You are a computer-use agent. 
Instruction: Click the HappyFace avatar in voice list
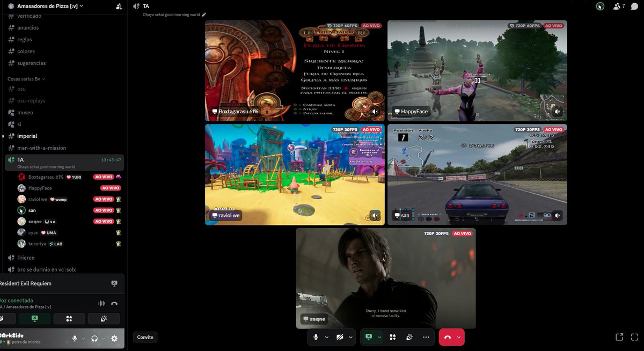click(21, 188)
